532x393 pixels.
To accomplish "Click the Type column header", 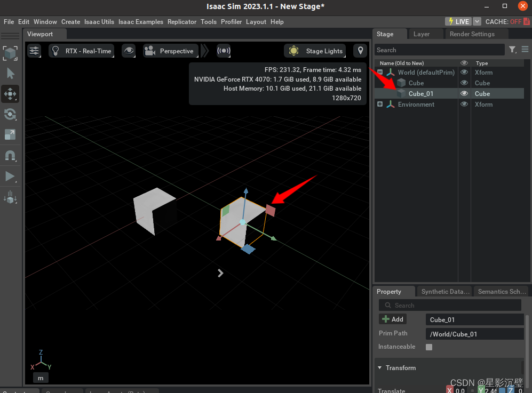I will [482, 63].
